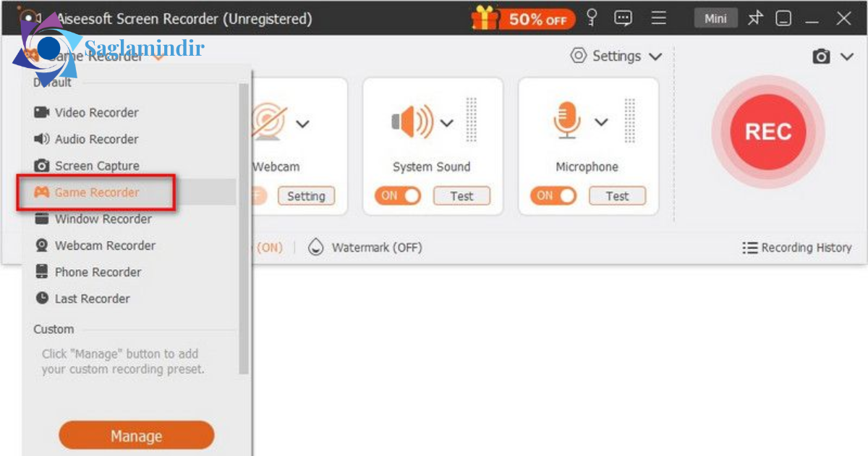Viewport: 868px width, 456px height.
Task: Click the Webcam icon
Action: point(271,122)
